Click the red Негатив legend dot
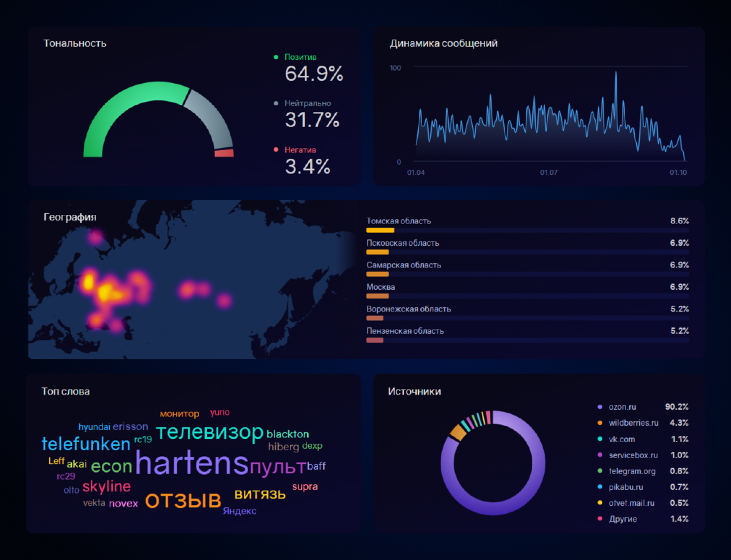Image resolution: width=731 pixels, height=560 pixels. [x=276, y=150]
